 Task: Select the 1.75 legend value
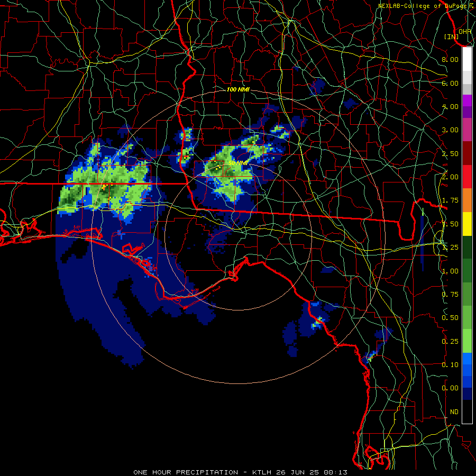[450, 200]
